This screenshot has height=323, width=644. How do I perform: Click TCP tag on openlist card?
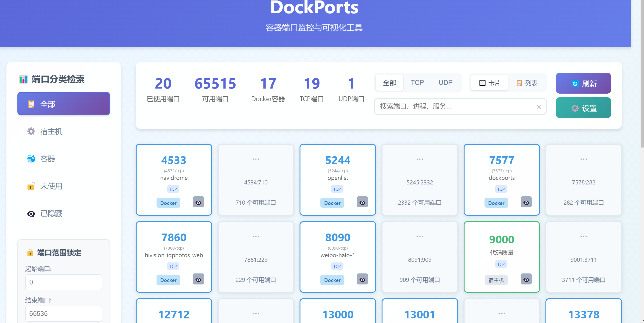(337, 189)
